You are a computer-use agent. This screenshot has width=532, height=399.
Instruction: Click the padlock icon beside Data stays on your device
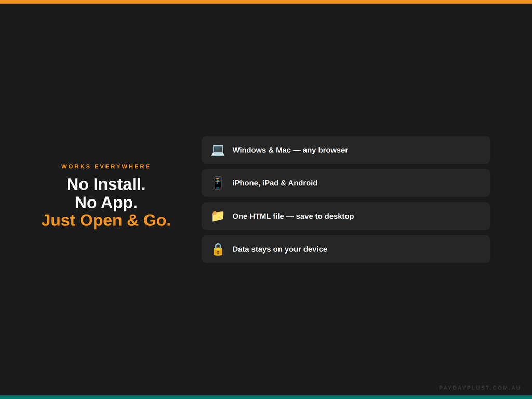pyautogui.click(x=218, y=249)
